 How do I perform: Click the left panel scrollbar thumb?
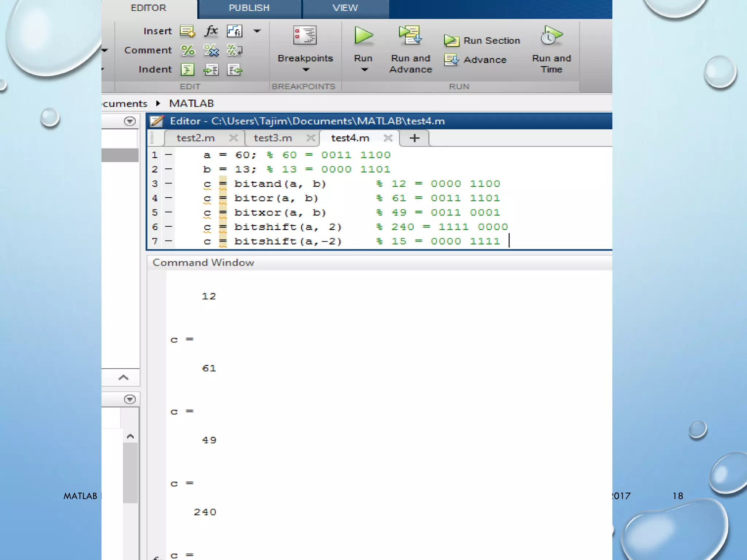pyautogui.click(x=130, y=473)
